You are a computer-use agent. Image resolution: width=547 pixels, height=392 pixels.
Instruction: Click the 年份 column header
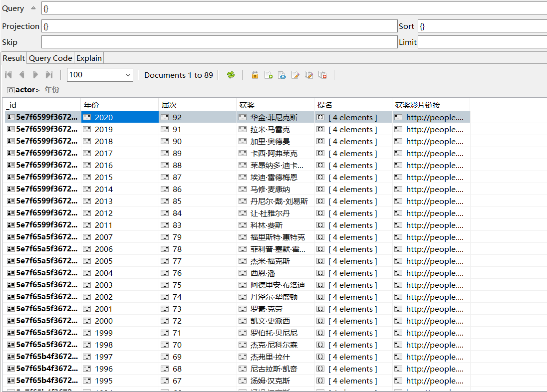coord(120,105)
